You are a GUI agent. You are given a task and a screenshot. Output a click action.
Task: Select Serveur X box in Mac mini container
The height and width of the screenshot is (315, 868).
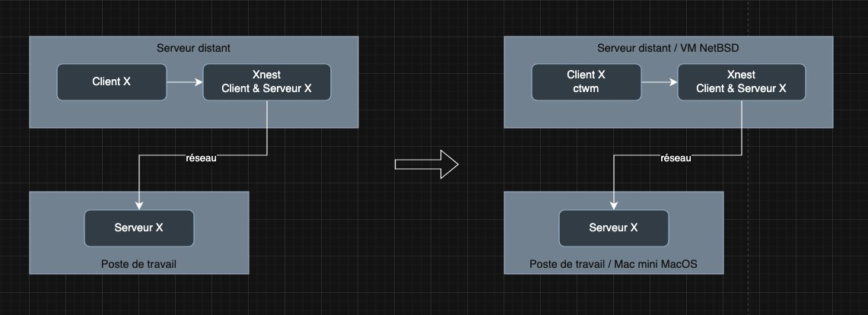pyautogui.click(x=613, y=228)
